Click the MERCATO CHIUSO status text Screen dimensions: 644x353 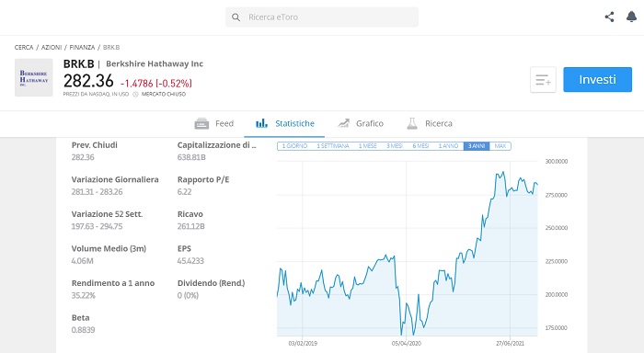coord(164,95)
